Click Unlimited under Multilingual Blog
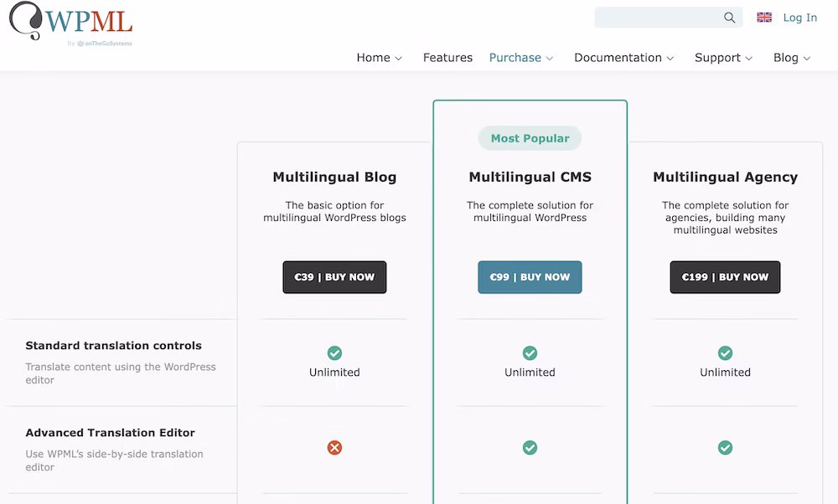This screenshot has width=838, height=504. 334,372
